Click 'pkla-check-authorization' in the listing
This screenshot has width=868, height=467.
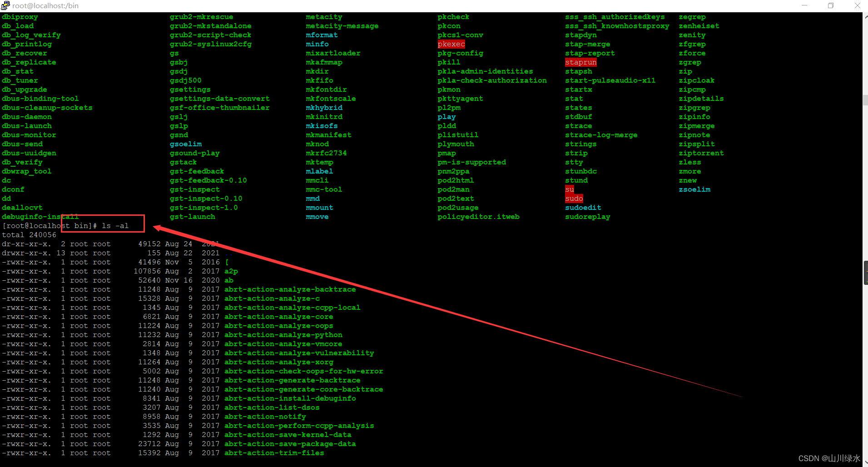point(492,80)
